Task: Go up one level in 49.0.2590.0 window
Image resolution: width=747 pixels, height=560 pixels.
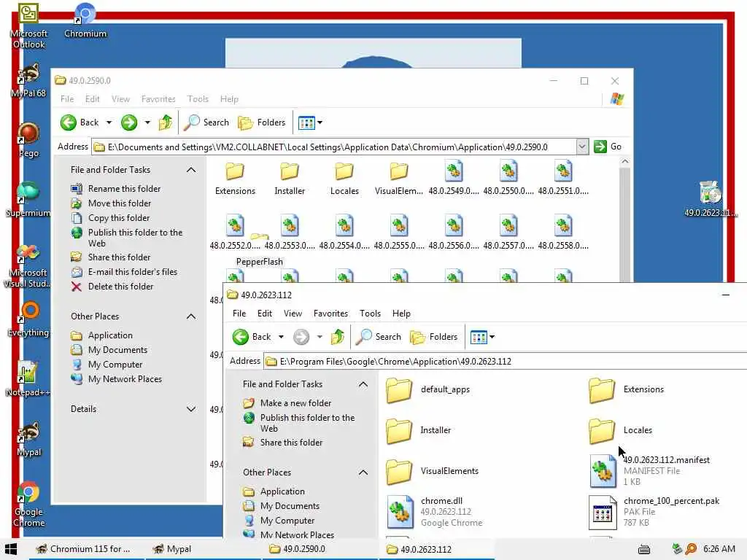Action: (166, 122)
